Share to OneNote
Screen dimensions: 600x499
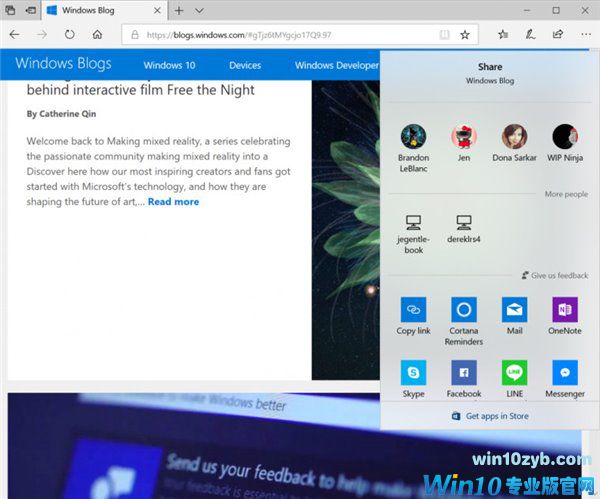coord(565,316)
